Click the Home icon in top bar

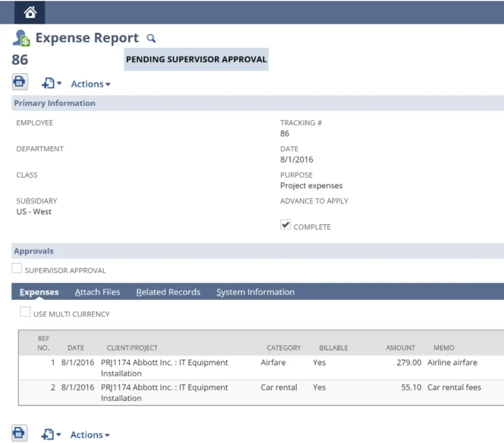tap(30, 12)
